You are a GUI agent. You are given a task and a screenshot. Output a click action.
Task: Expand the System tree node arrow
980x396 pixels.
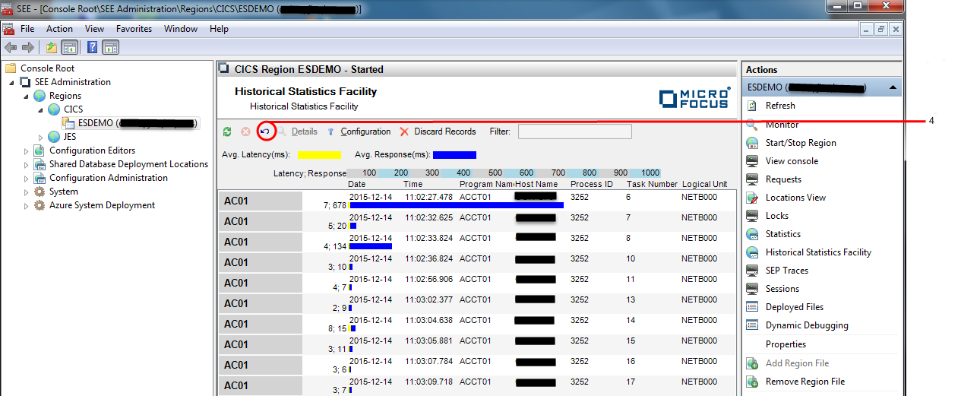tap(27, 192)
